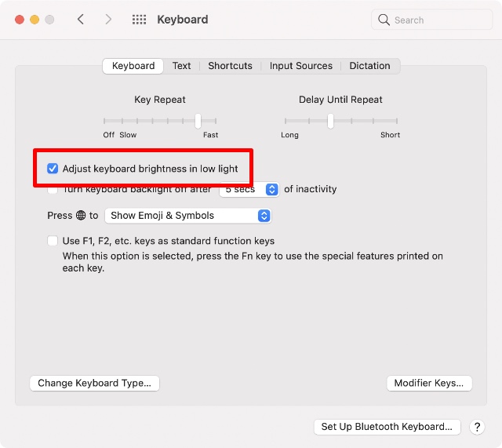Uncheck Adjust keyboard brightness in low light
Viewport: 502px width, 448px height.
click(53, 169)
